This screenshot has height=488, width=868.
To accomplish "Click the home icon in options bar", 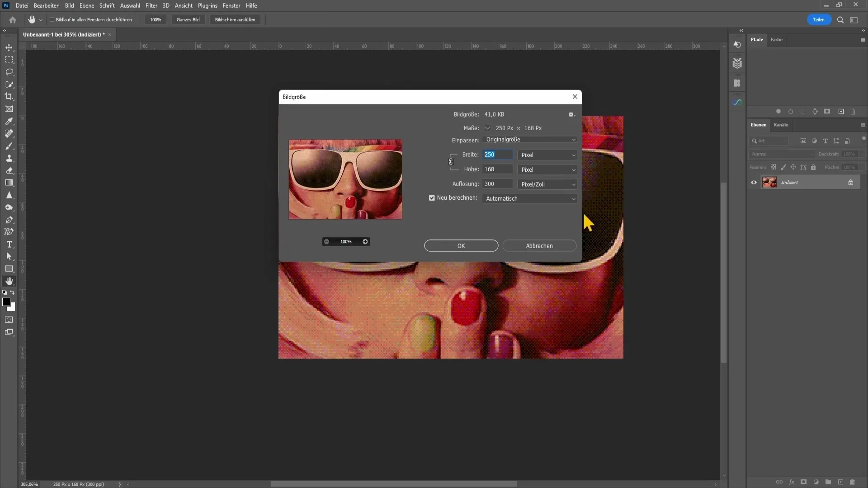I will [x=13, y=20].
